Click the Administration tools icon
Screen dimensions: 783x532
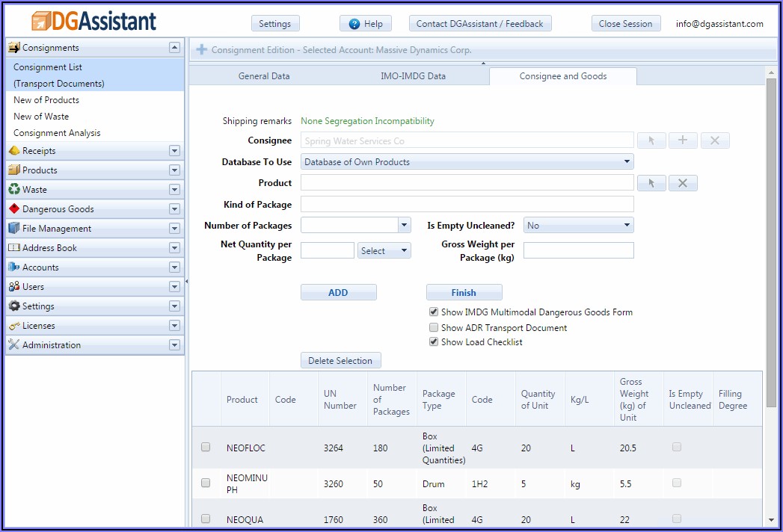14,345
